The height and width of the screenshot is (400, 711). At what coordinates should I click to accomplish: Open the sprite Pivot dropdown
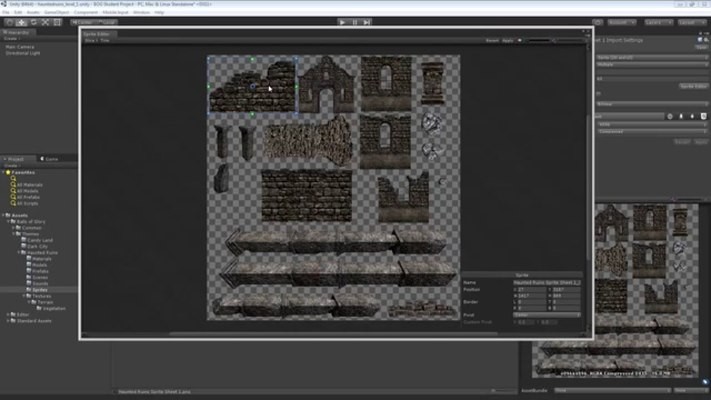(x=547, y=315)
